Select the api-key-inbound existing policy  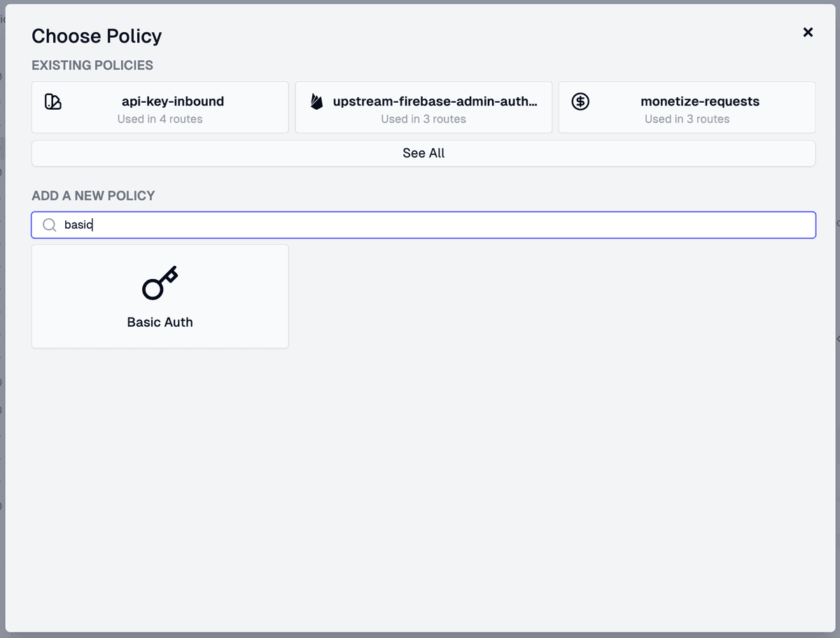point(160,107)
